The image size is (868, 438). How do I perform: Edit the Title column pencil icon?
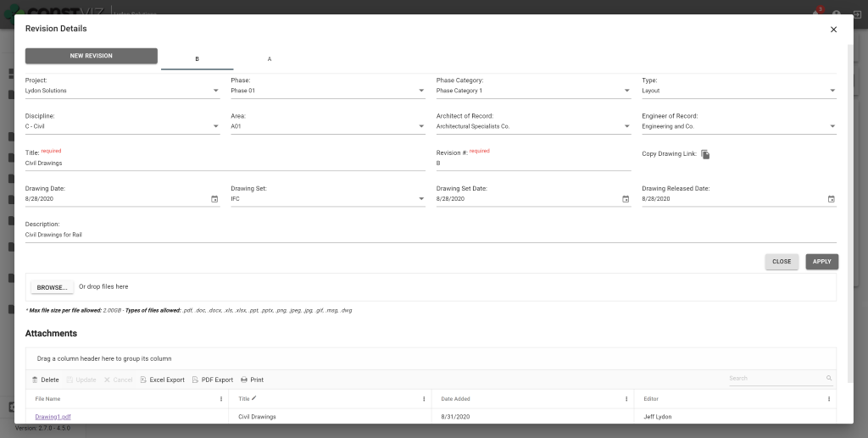(x=254, y=398)
